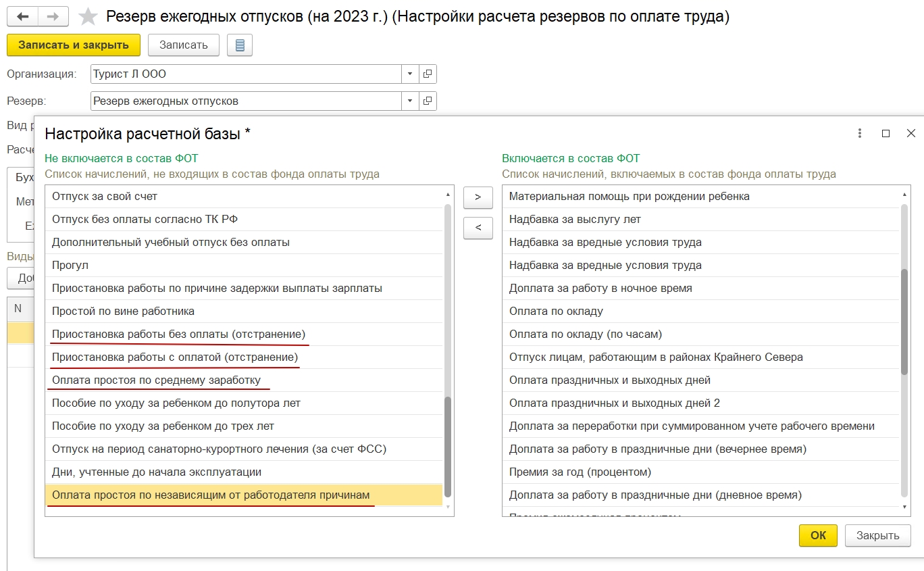
Task: Select Приостановка работы без оплаты (отстранение)
Action: (x=244, y=334)
